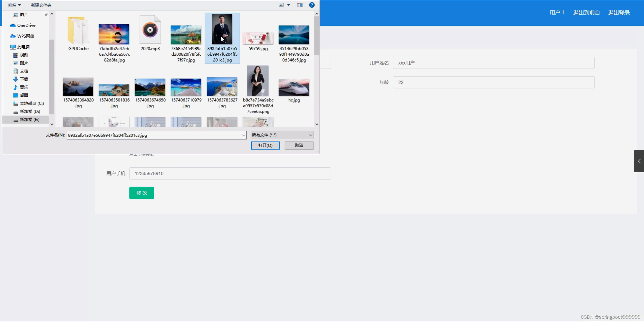Open the 组织 menu
Screen dimensions: 644x322
(x=14, y=5)
